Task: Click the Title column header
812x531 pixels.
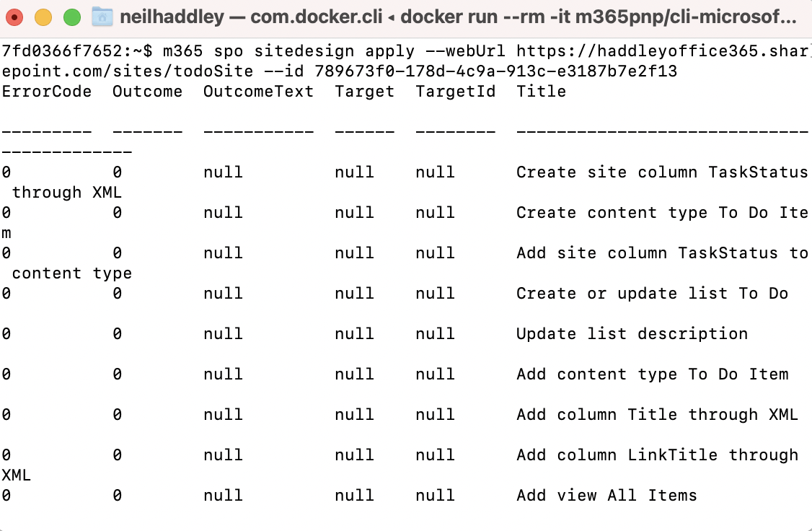Action: point(541,92)
